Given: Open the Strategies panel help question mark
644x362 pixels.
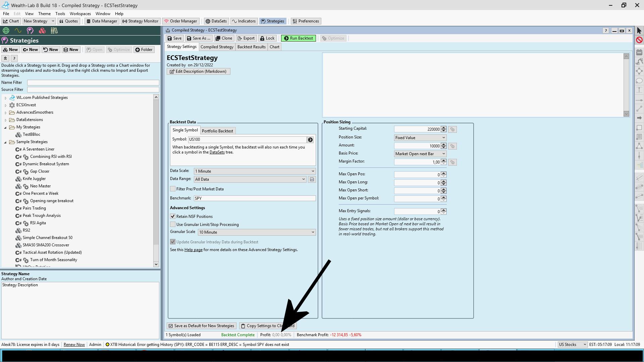Looking at the screenshot, I should point(14,58).
